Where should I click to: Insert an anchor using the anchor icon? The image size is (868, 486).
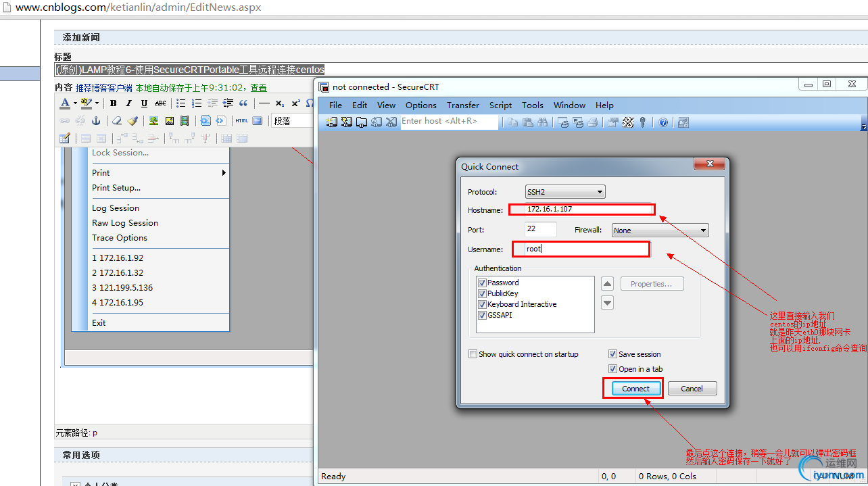[95, 121]
